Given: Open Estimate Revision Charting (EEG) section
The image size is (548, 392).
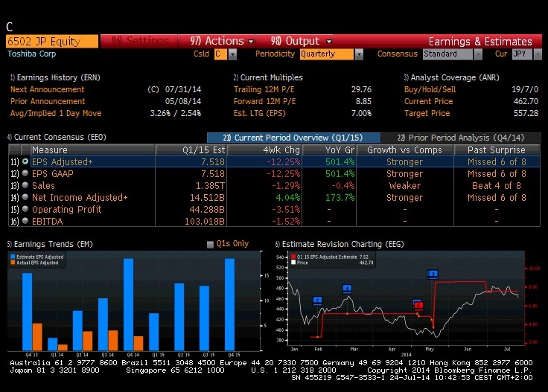Looking at the screenshot, I should (340, 244).
